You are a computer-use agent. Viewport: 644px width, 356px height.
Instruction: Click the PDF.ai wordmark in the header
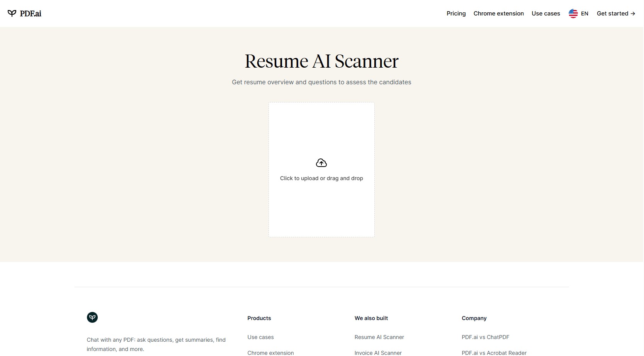coord(31,14)
